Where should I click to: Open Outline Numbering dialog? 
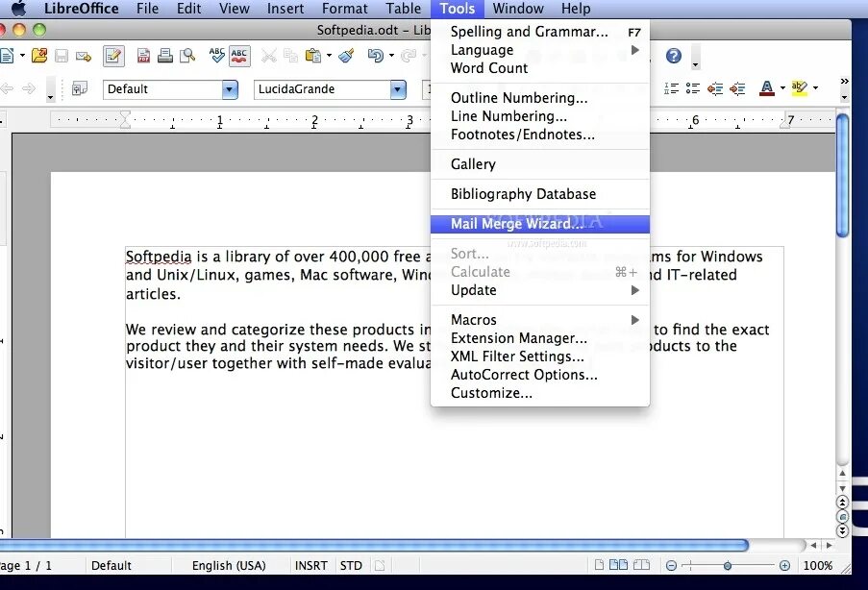tap(539, 98)
